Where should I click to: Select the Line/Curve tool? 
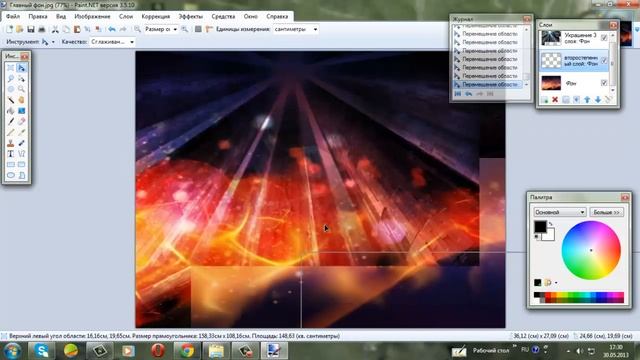[x=21, y=154]
